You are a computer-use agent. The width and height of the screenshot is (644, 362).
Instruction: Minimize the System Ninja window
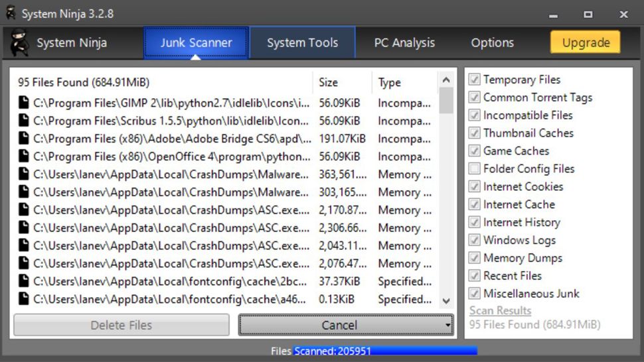point(554,15)
